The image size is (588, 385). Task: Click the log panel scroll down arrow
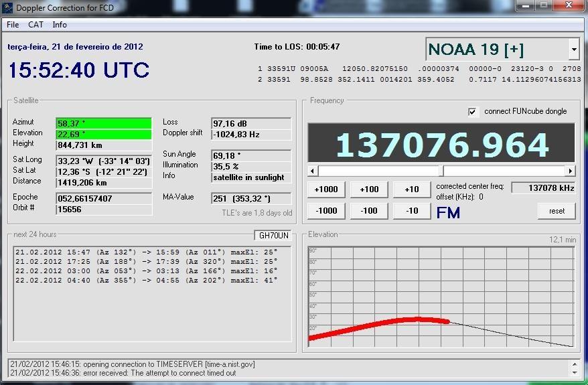click(575, 373)
